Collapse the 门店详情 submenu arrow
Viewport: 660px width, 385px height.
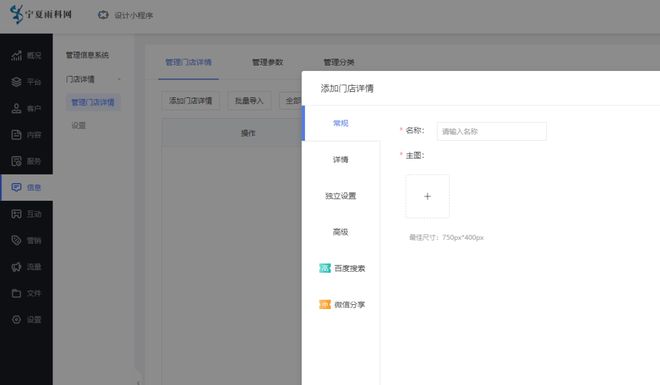[x=120, y=80]
